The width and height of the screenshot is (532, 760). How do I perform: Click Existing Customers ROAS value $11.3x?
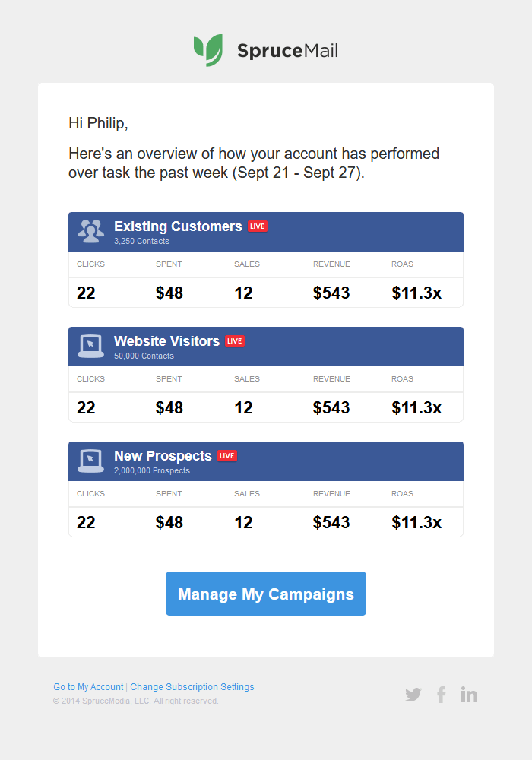(416, 293)
